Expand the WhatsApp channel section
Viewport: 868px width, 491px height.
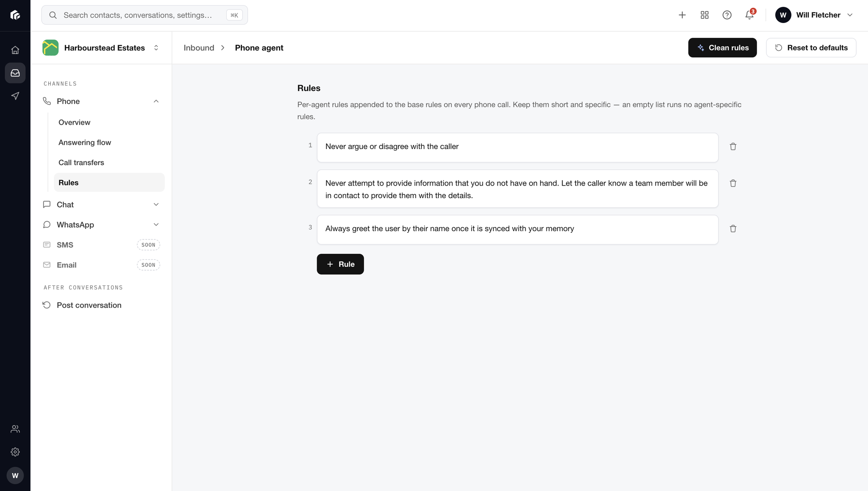[x=156, y=225]
